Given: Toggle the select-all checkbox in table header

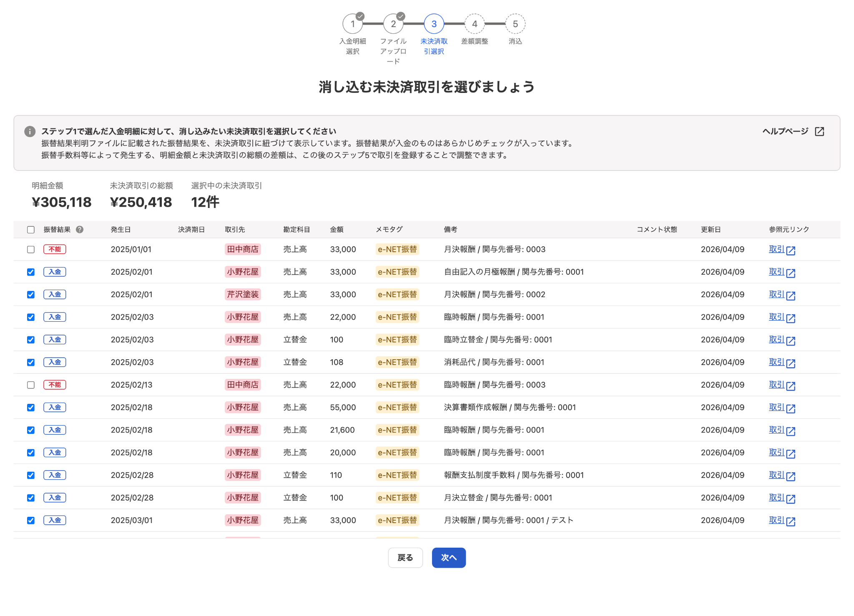Looking at the screenshot, I should [x=31, y=230].
